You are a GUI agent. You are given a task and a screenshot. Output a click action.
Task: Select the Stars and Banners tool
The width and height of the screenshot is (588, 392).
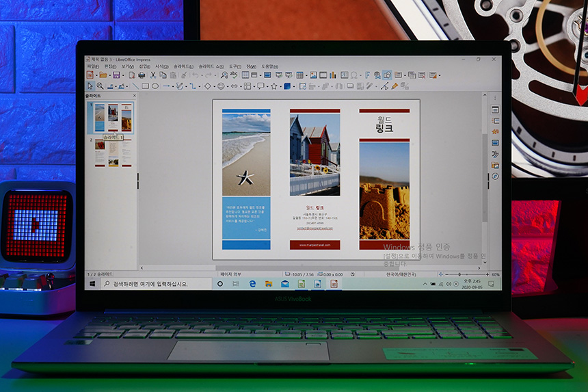click(273, 86)
